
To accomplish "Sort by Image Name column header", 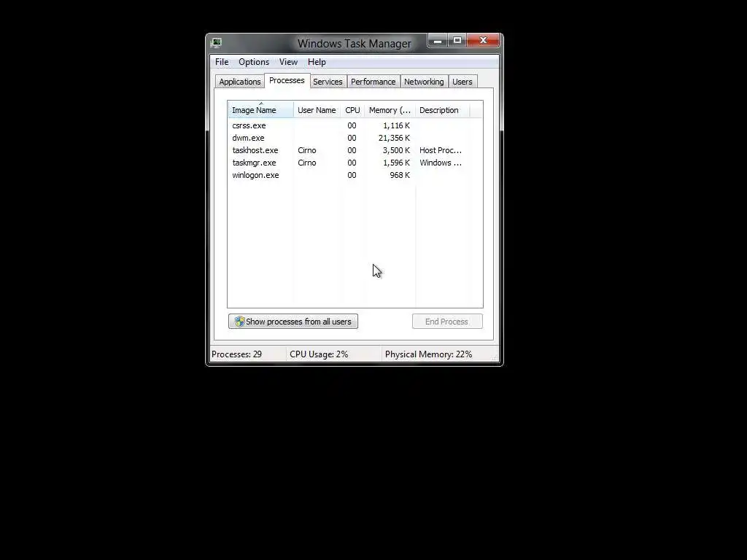I will (260, 110).
